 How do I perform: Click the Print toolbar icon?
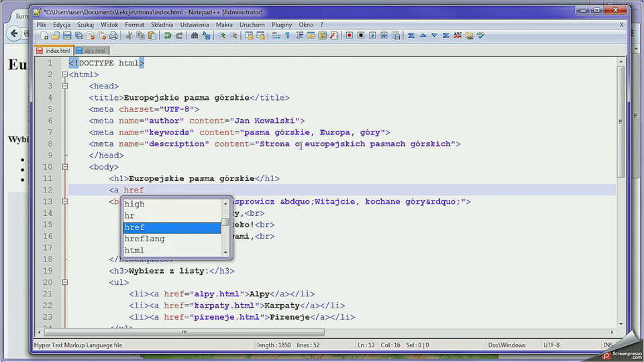coord(113,36)
